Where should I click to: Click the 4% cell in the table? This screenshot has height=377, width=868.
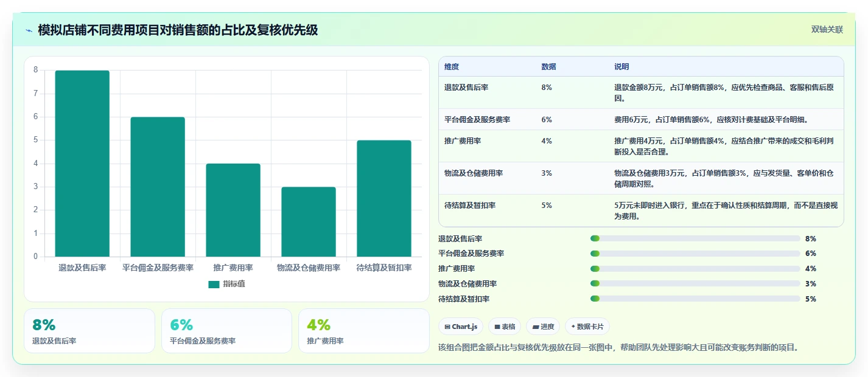point(547,141)
